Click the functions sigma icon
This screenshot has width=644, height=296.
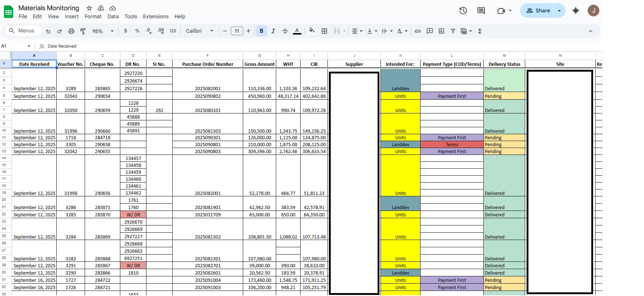(x=480, y=31)
